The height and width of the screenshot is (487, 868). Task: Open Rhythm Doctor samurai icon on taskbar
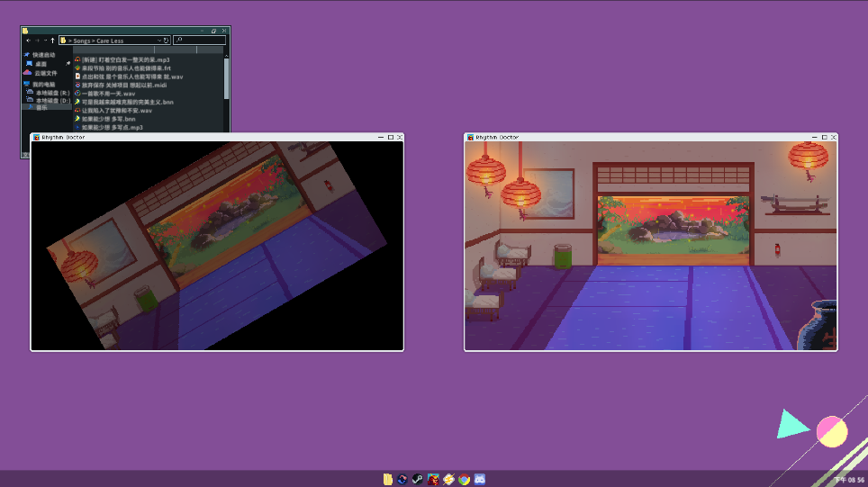[x=433, y=479]
